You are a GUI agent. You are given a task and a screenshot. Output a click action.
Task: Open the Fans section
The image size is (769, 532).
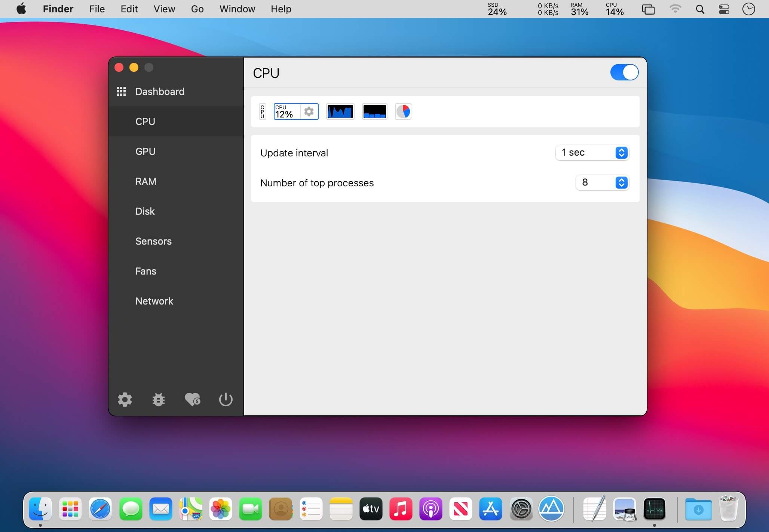146,271
